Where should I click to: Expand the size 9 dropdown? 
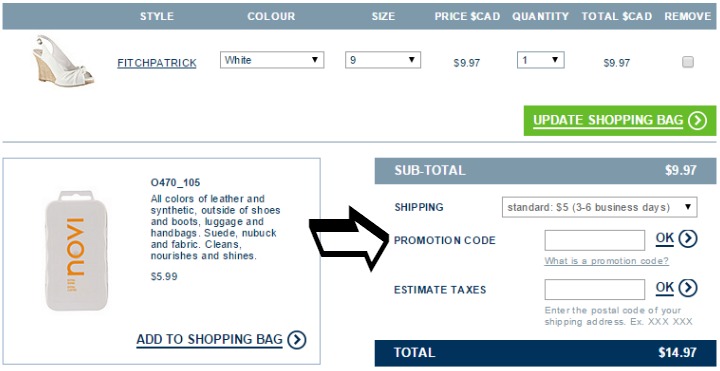(x=383, y=60)
